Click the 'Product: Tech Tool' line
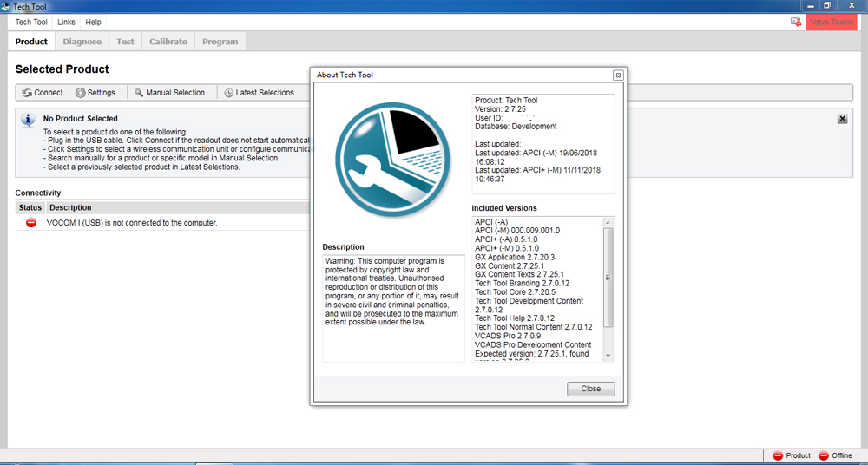Image resolution: width=868 pixels, height=465 pixels. click(506, 100)
